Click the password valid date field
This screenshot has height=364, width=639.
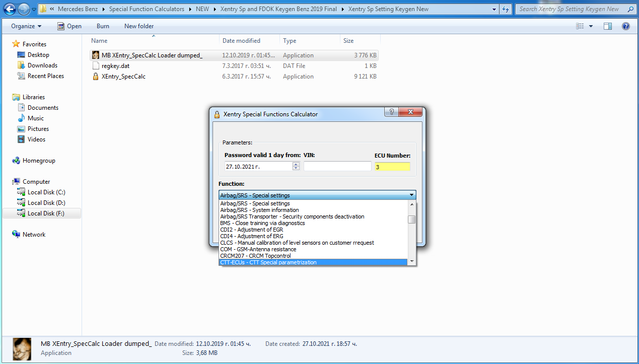click(258, 166)
